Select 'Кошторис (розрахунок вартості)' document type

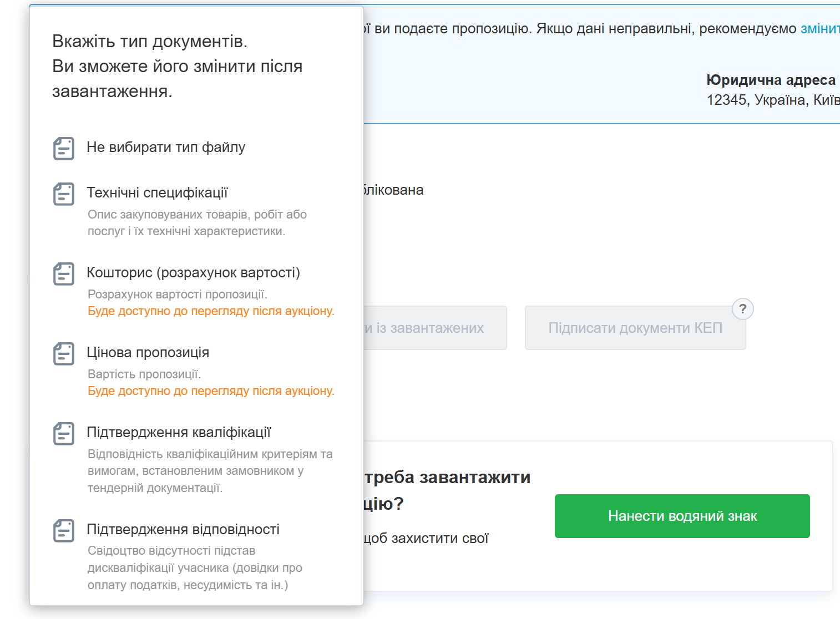point(193,273)
